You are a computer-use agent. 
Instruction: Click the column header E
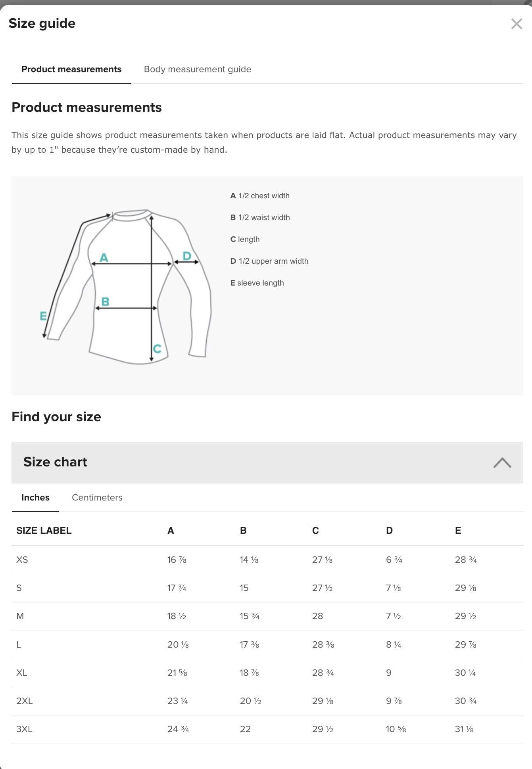(x=458, y=530)
